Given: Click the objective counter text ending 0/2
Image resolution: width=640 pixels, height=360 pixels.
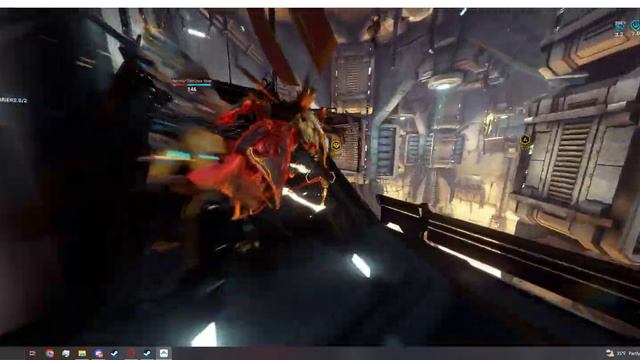Looking at the screenshot, I should coord(13,100).
